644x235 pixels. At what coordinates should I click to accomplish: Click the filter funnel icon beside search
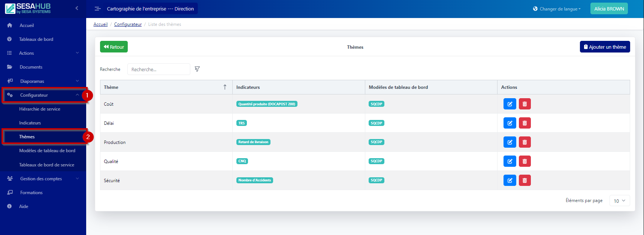pos(197,69)
